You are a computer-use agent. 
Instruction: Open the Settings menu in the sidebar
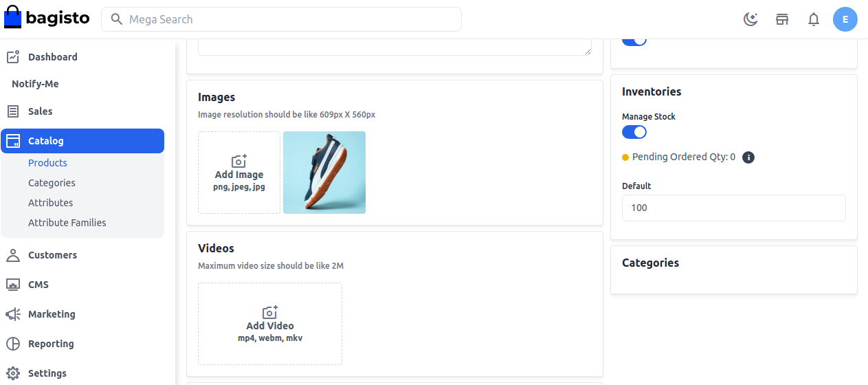(x=47, y=373)
